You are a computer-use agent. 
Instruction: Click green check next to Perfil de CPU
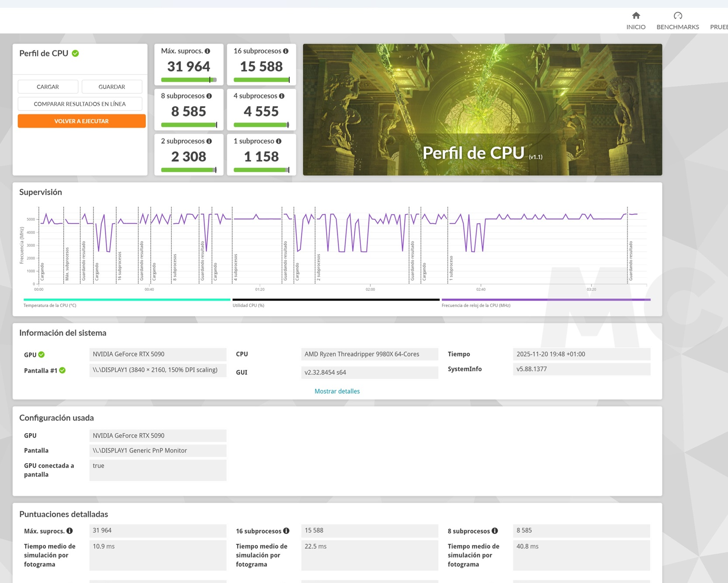(x=76, y=53)
